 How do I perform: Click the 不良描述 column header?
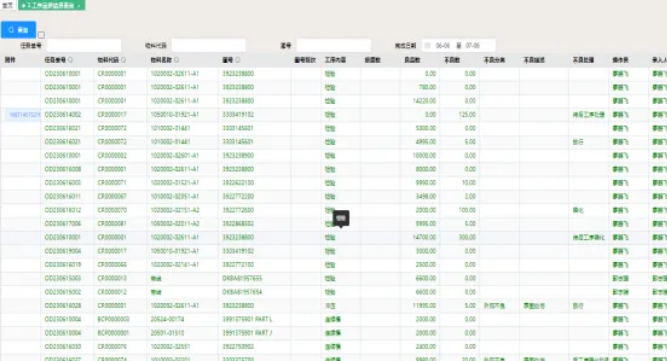534,60
